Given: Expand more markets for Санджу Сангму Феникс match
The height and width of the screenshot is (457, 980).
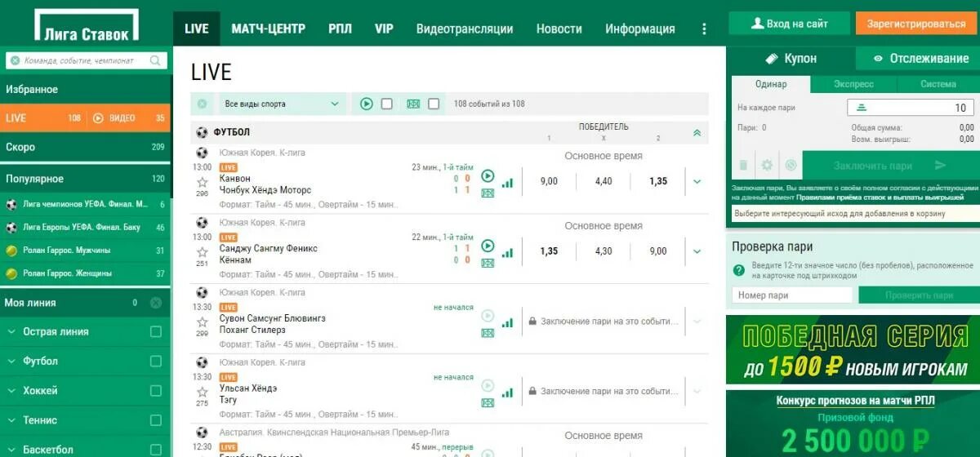Looking at the screenshot, I should (x=697, y=251).
